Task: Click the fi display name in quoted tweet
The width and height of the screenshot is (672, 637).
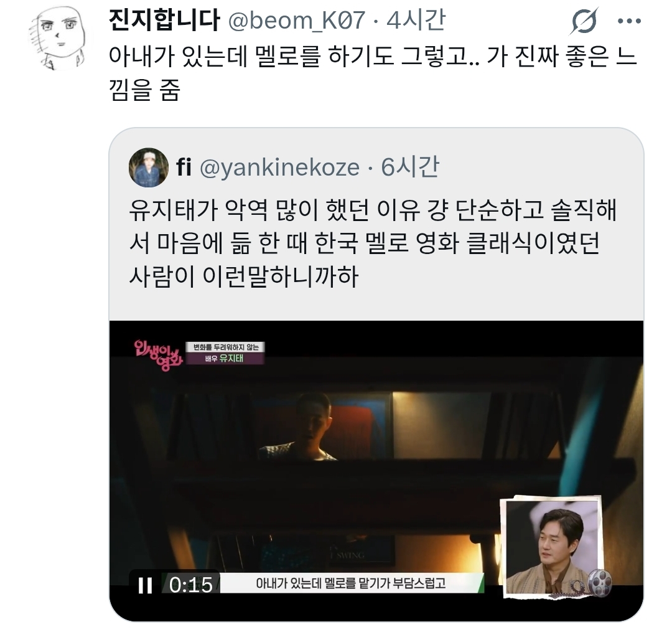Action: pos(184,168)
